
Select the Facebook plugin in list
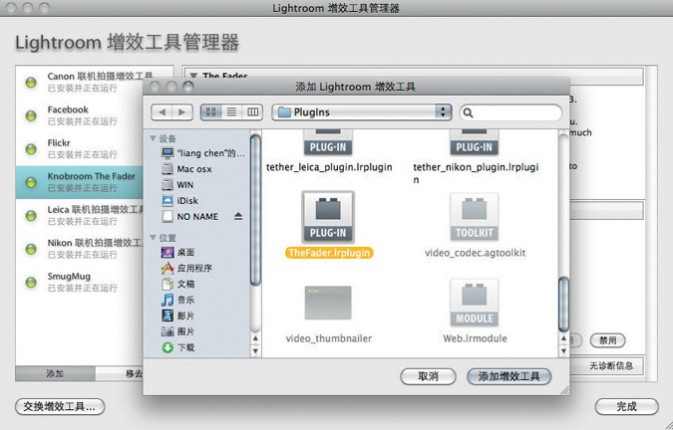[79, 115]
